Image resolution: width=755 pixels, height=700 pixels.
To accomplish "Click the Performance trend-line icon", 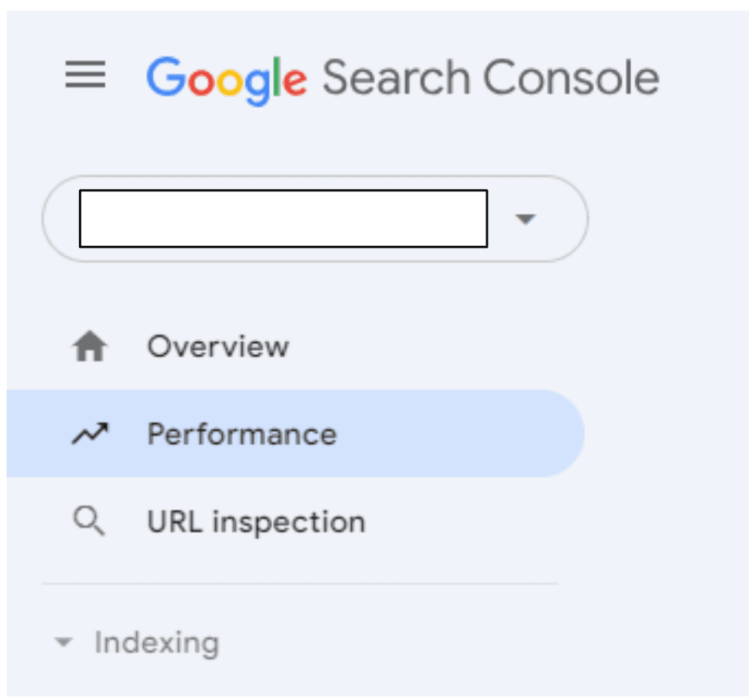I will pyautogui.click(x=90, y=435).
